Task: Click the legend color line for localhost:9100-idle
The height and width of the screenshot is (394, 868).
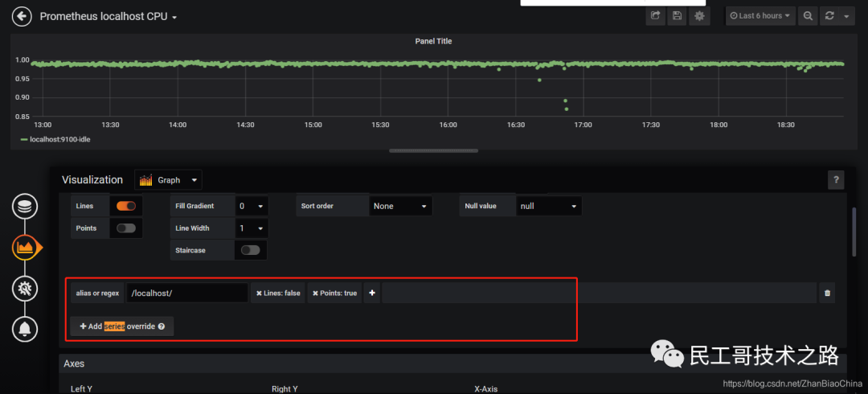Action: [x=24, y=140]
